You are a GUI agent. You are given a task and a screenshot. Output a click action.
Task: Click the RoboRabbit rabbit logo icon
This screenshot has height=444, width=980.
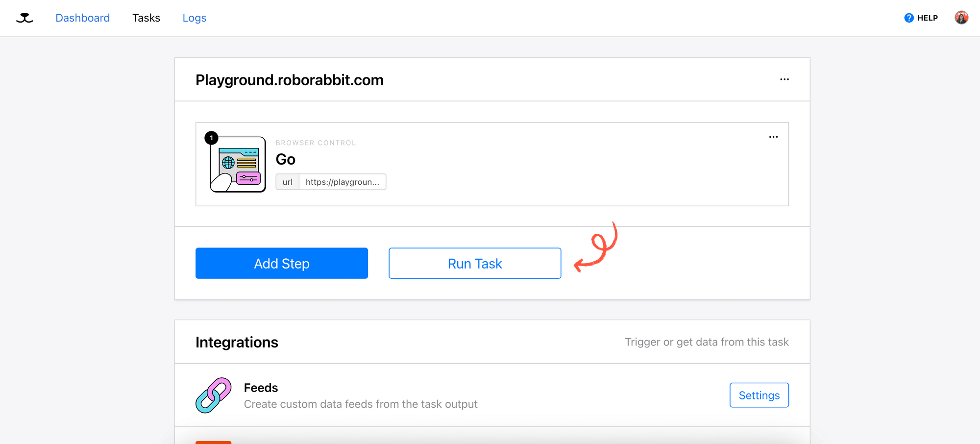[24, 18]
